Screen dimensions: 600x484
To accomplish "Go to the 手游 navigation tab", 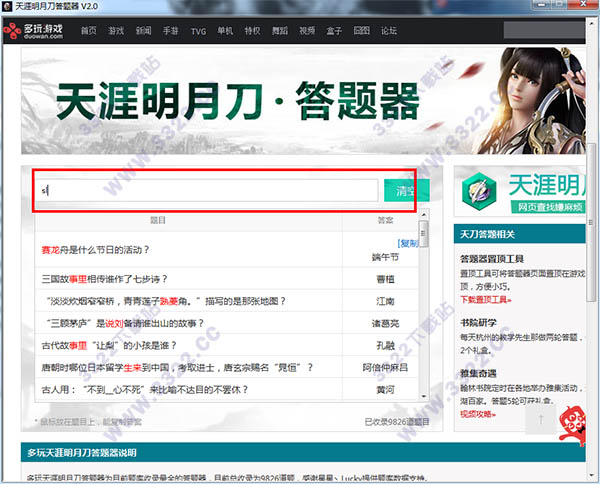I will tap(171, 32).
